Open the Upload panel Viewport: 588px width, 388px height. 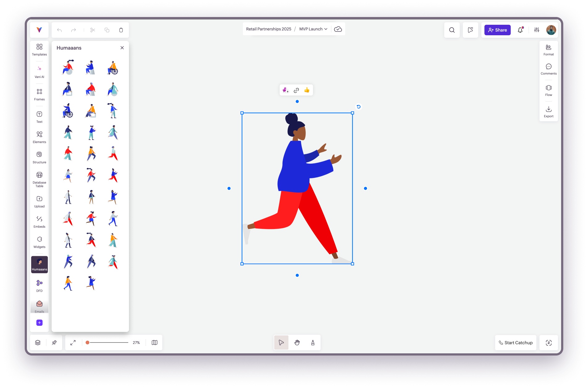tap(39, 202)
